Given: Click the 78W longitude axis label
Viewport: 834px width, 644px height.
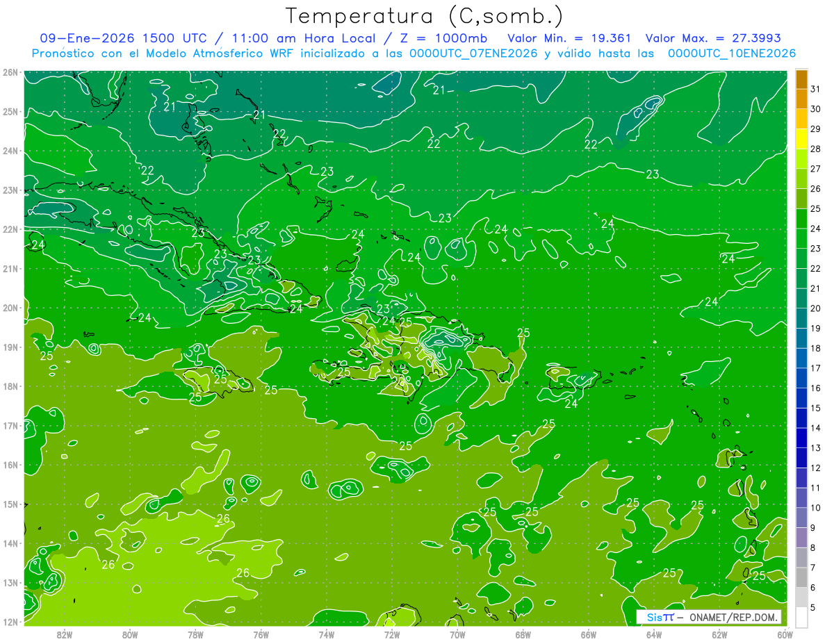Looking at the screenshot, I should pyautogui.click(x=195, y=634).
